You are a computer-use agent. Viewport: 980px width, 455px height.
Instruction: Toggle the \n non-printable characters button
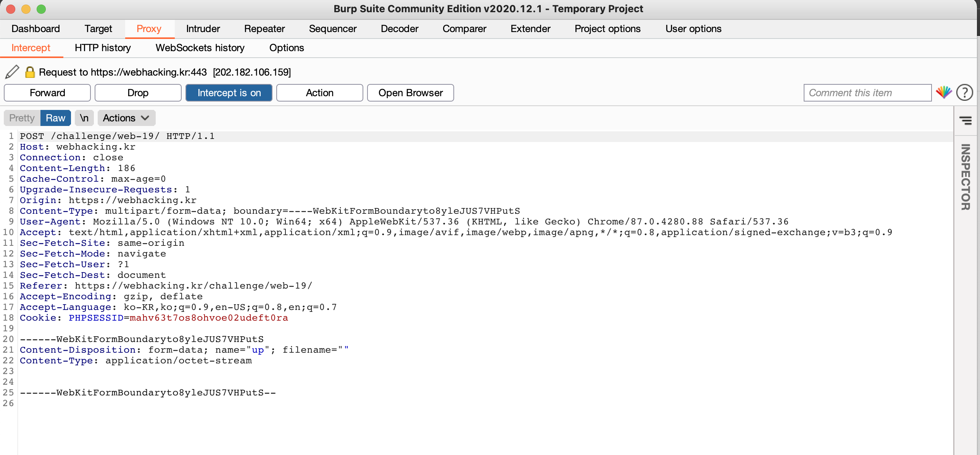click(x=84, y=118)
